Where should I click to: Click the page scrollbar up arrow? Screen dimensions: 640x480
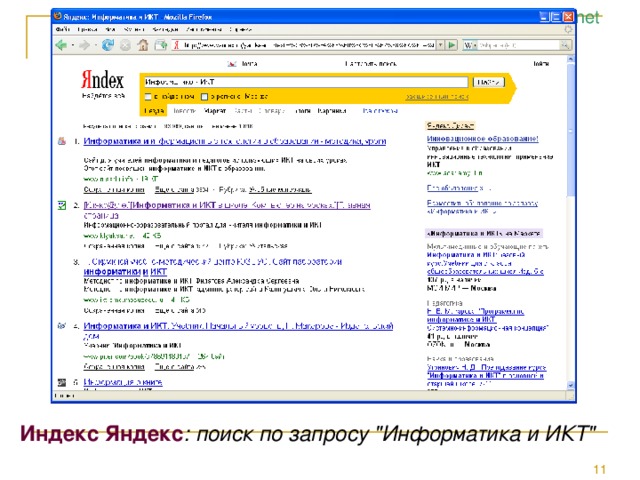click(570, 60)
